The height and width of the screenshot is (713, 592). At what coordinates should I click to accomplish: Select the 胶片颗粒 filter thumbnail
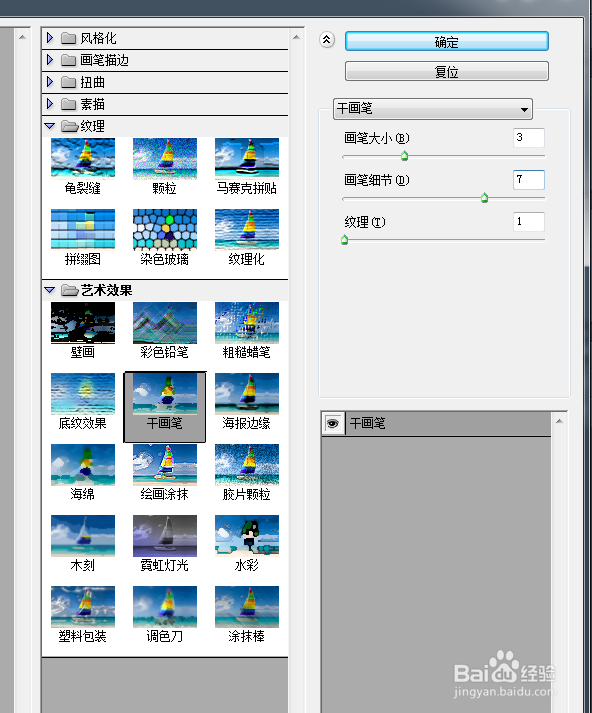pyautogui.click(x=246, y=464)
